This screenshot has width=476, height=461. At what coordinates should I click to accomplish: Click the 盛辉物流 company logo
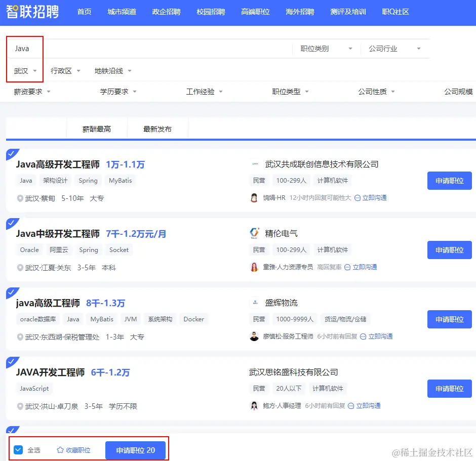click(x=254, y=303)
